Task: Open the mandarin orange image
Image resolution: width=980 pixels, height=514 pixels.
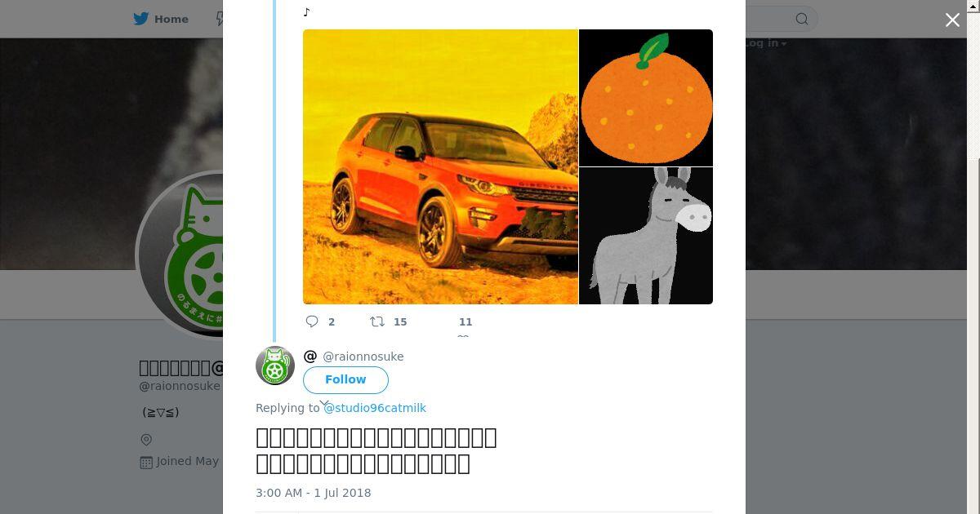Action: tap(646, 98)
